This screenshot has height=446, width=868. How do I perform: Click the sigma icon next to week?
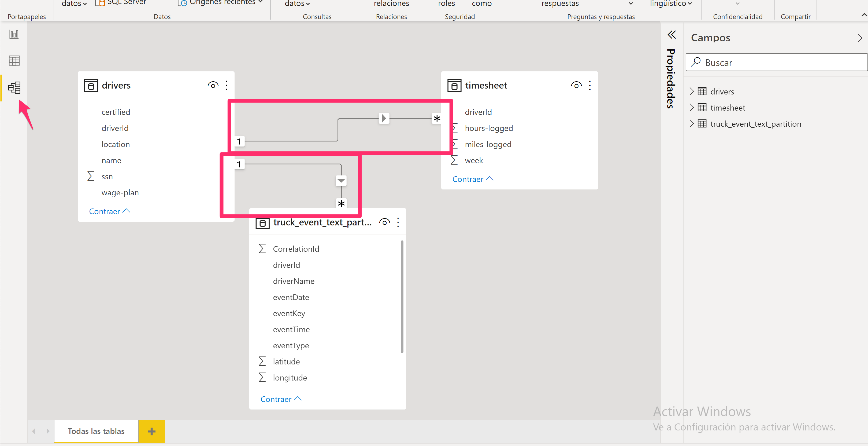click(x=454, y=160)
